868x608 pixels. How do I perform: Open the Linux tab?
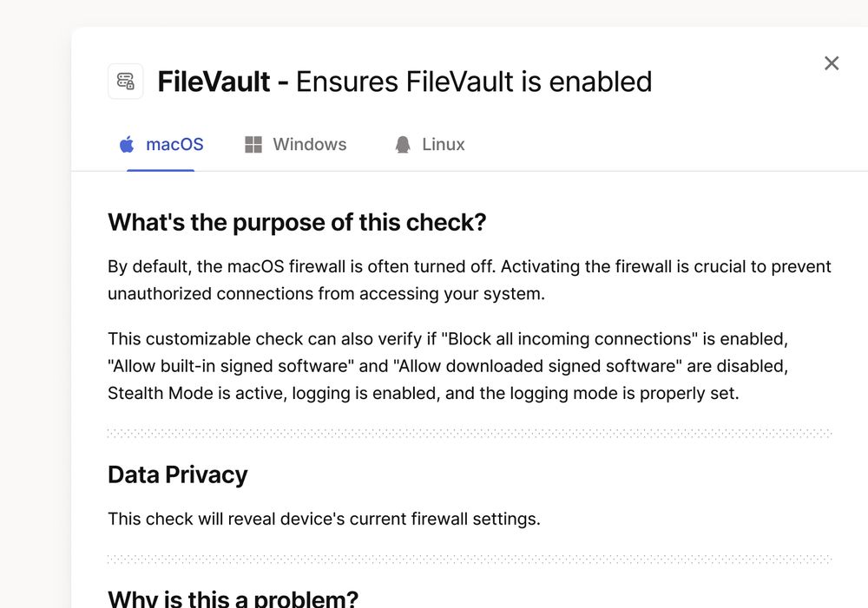point(444,144)
